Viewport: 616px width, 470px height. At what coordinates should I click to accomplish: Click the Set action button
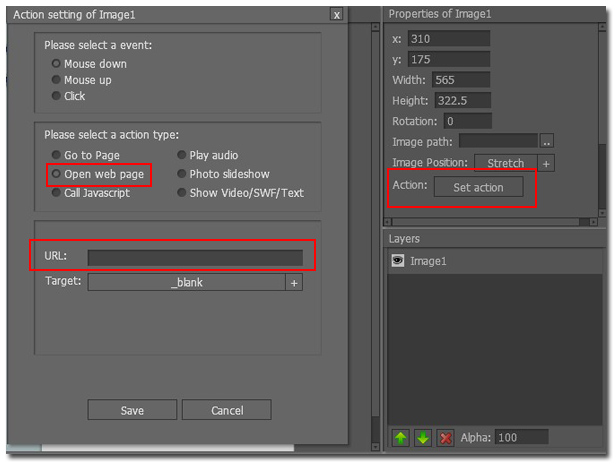pos(478,187)
